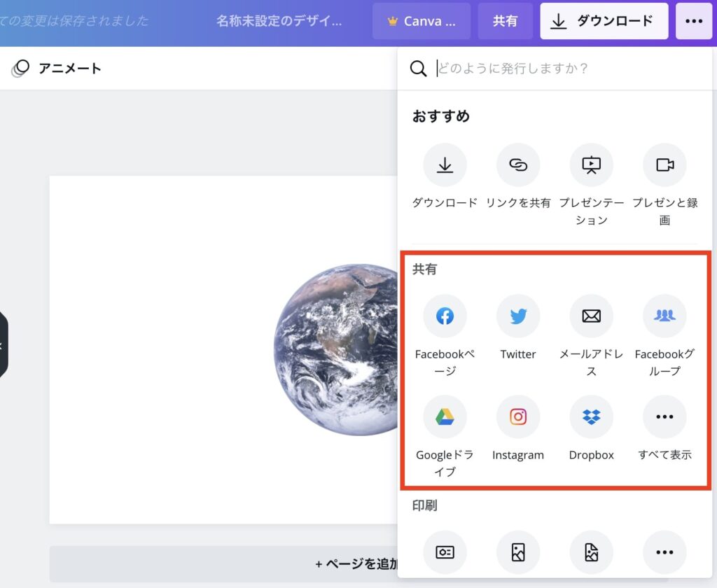Click すべて表示 in the 共有 section
Viewport: 717px width, 588px height.
coord(664,416)
